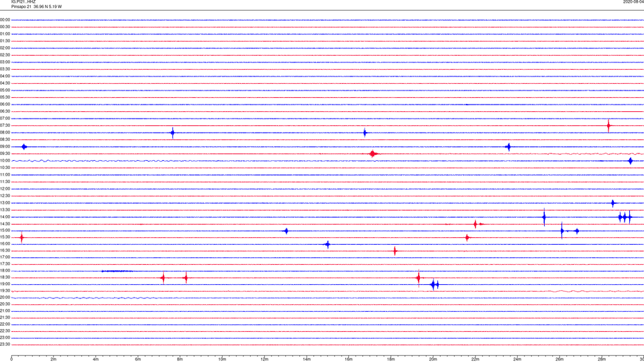The width and height of the screenshot is (644, 362).
Task: Click the 2m tick on time axis
Action: (54, 359)
